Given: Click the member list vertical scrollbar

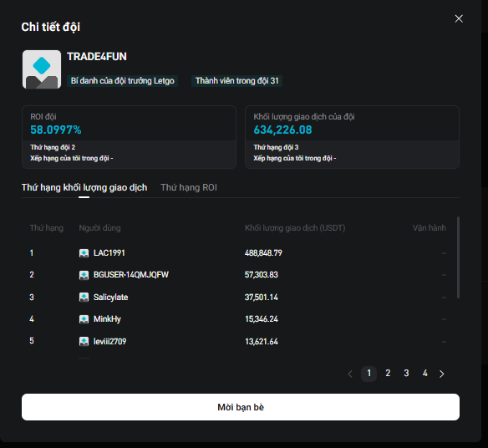Looking at the screenshot, I should pyautogui.click(x=458, y=257).
